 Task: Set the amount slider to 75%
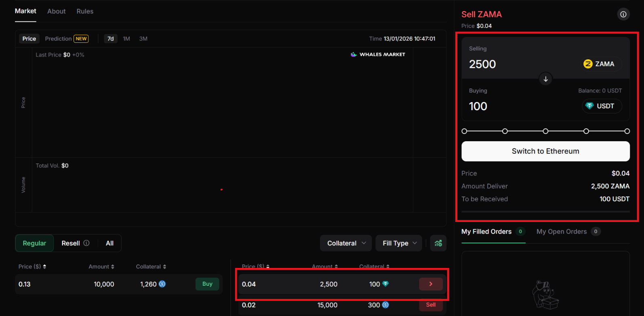[586, 131]
